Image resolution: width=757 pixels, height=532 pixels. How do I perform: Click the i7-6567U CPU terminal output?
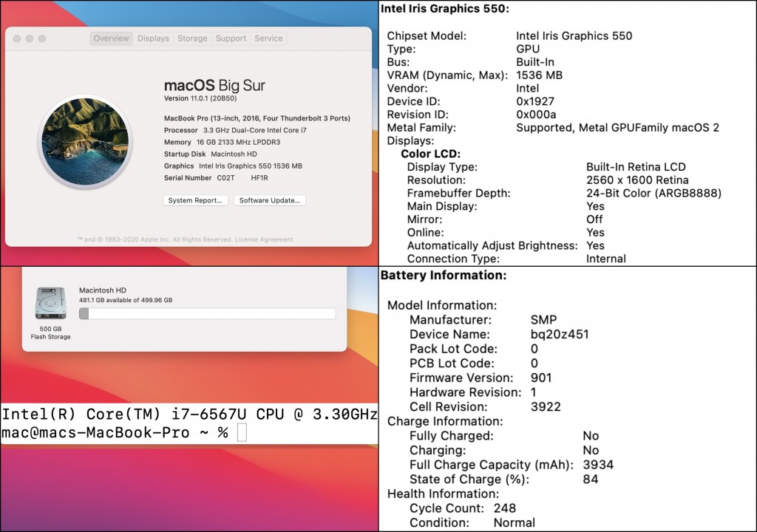tap(189, 415)
